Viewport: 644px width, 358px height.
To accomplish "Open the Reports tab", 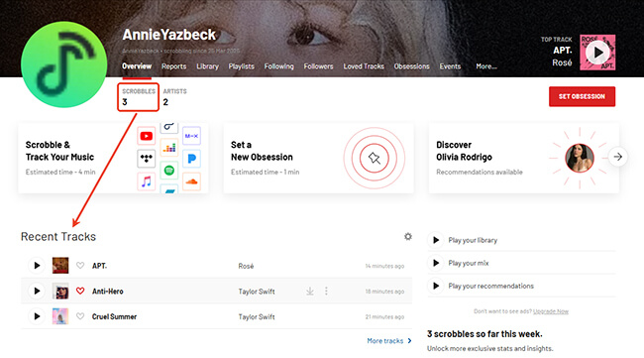I will 173,66.
